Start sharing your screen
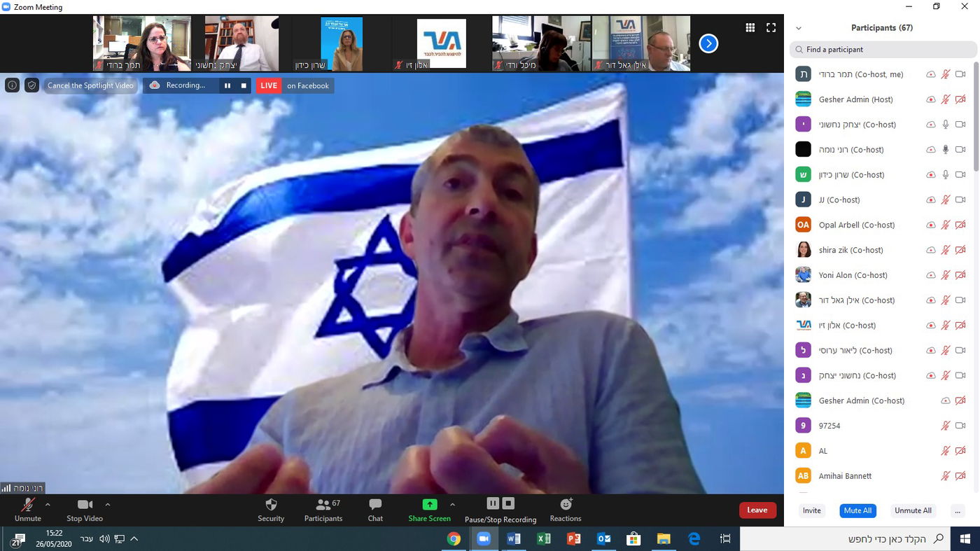Viewport: 980px width, 551px height. pos(428,508)
